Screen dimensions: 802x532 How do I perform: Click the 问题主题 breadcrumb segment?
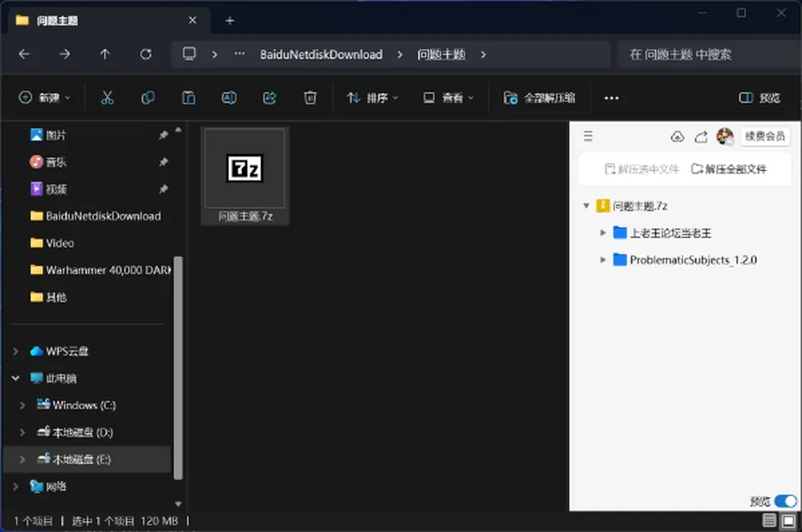[x=441, y=54]
